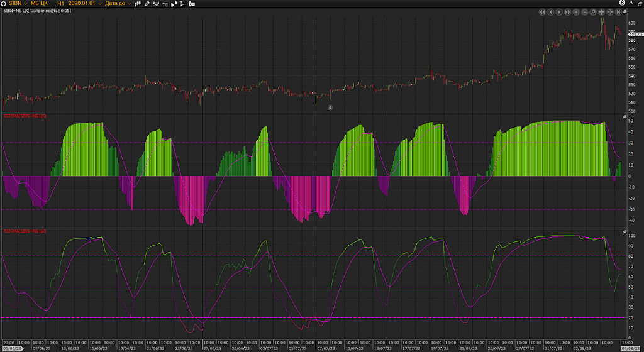Screen dimensions: 644x352
Task: Open the SIBN ticker dropdown
Action: click(14, 3)
